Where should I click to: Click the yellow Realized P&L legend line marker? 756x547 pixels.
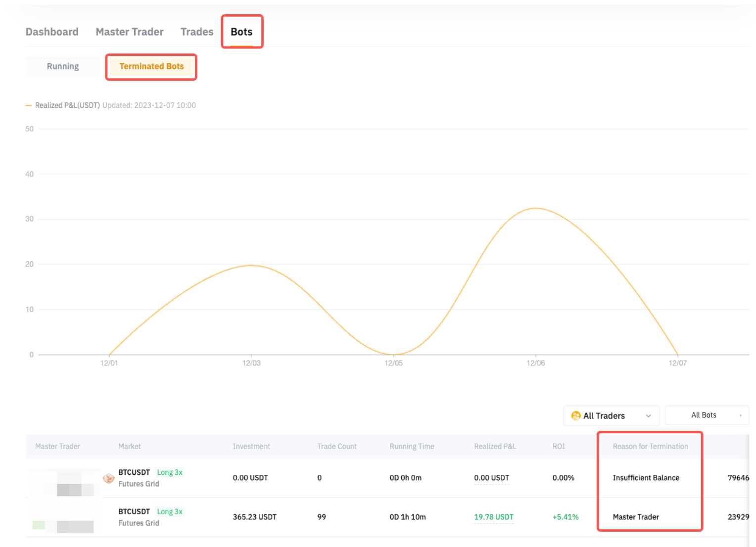pyautogui.click(x=29, y=105)
